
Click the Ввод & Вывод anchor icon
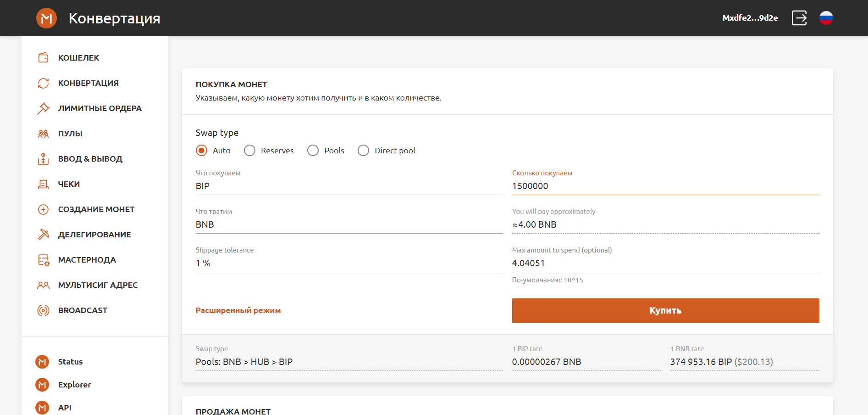(x=43, y=159)
